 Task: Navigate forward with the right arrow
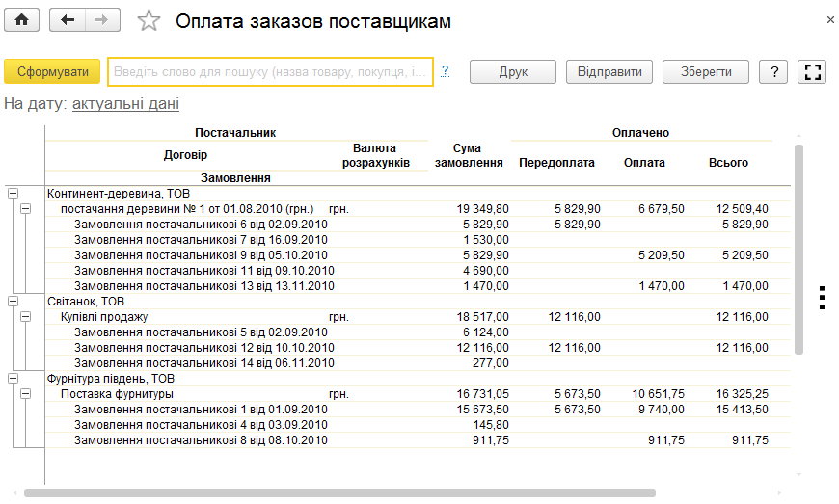pyautogui.click(x=101, y=20)
